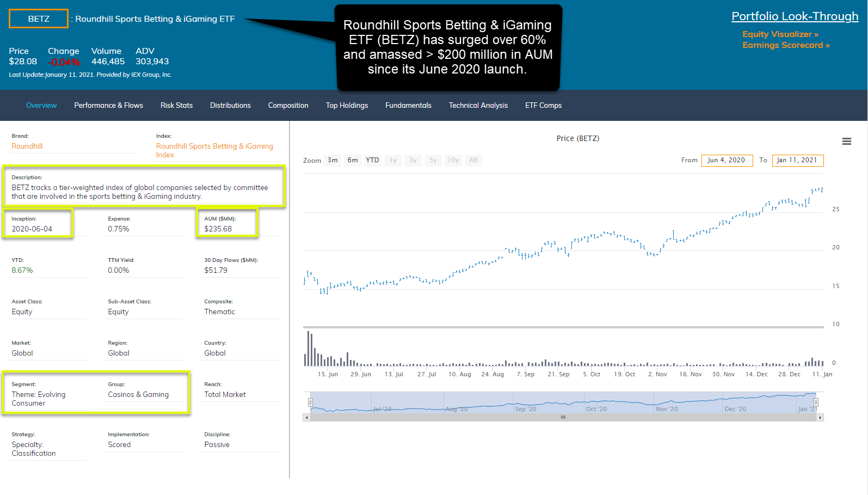The width and height of the screenshot is (868, 495).
Task: Click the Inception date 2020-06-04
Action: tap(32, 229)
